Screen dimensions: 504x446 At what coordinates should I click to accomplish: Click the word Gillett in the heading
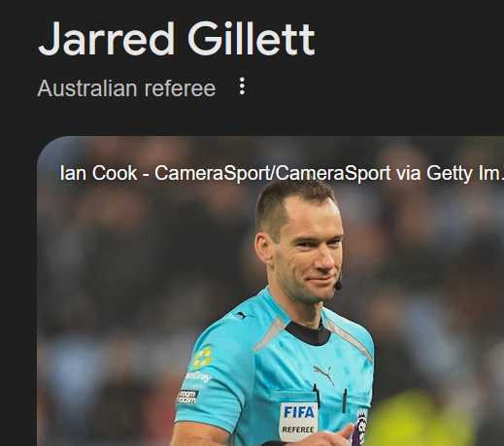coord(252,39)
